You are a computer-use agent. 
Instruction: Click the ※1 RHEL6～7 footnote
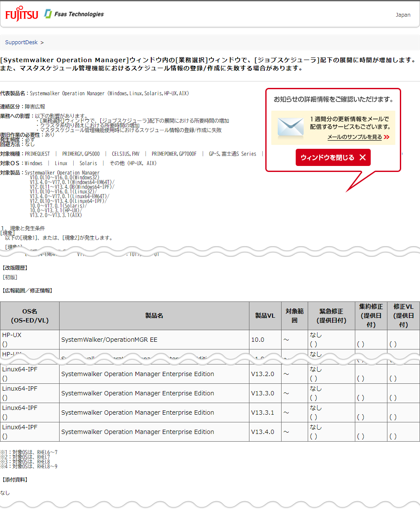(x=29, y=452)
